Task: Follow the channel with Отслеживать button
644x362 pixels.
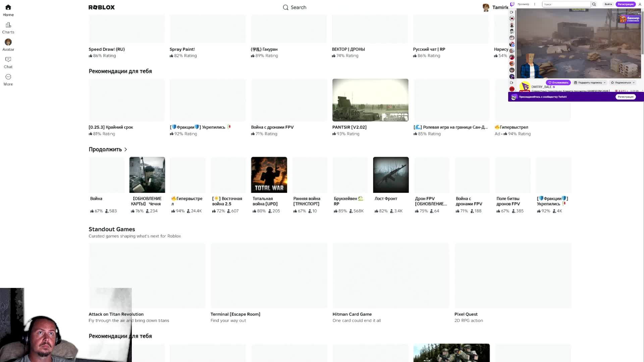Action: point(558,82)
